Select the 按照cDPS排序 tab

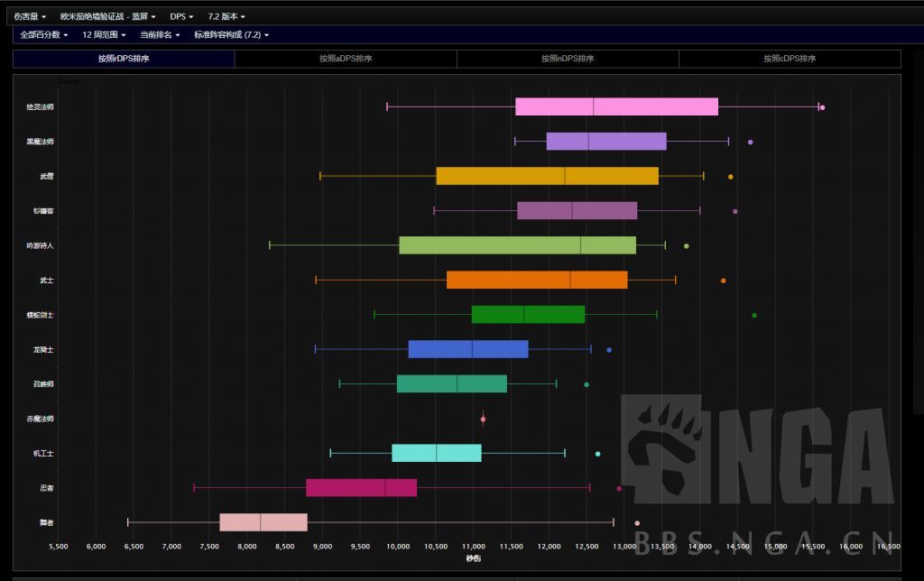point(790,59)
